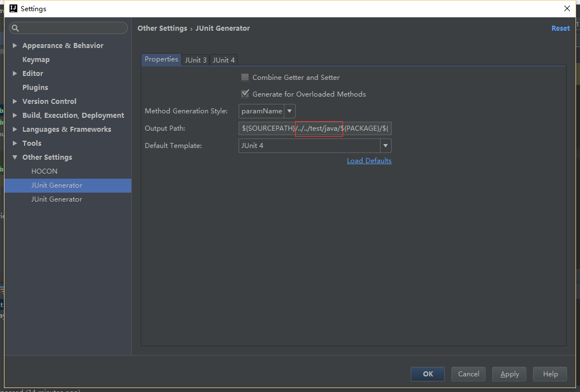Expand the Editor section
580x392 pixels.
point(15,73)
